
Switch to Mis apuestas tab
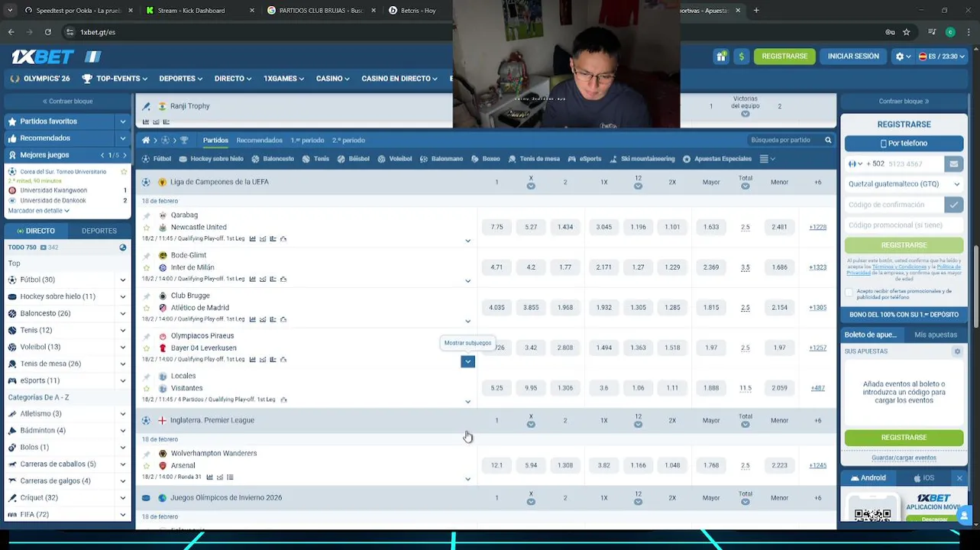pos(936,335)
